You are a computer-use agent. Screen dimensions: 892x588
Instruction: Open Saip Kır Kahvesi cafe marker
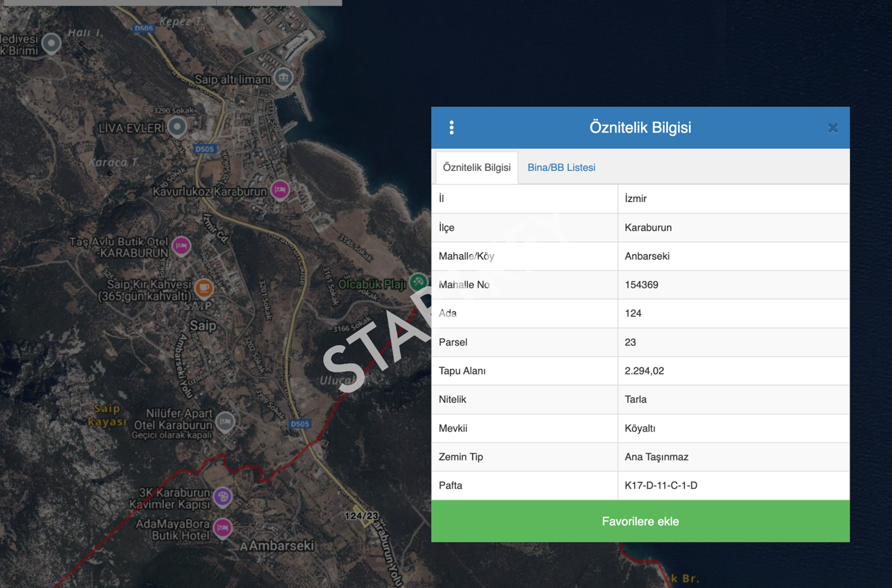[204, 287]
